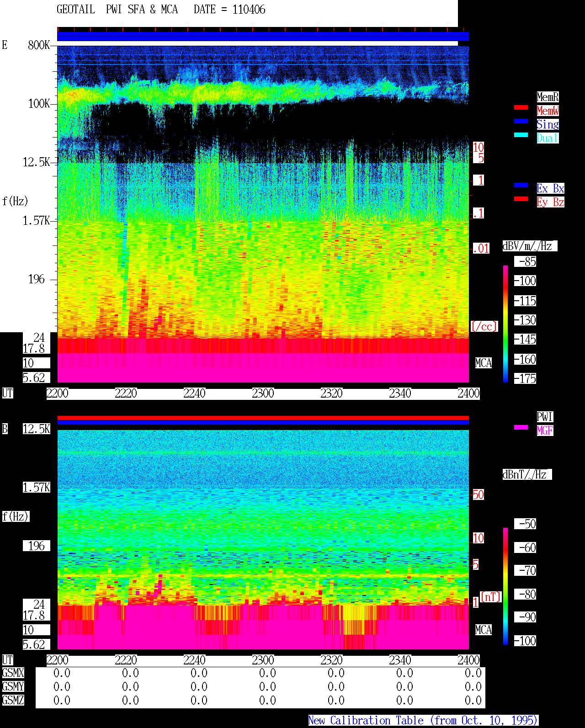Click the red MemW legend swatch
The image size is (585, 728).
(x=521, y=107)
